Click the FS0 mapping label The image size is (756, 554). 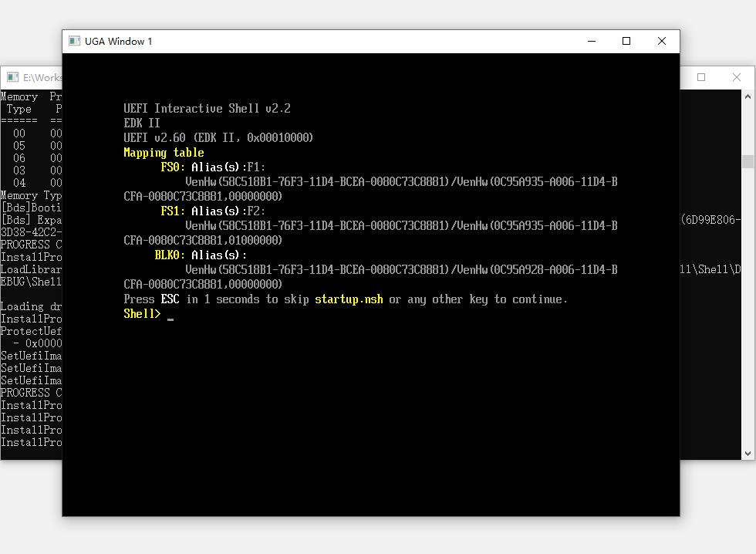point(172,167)
